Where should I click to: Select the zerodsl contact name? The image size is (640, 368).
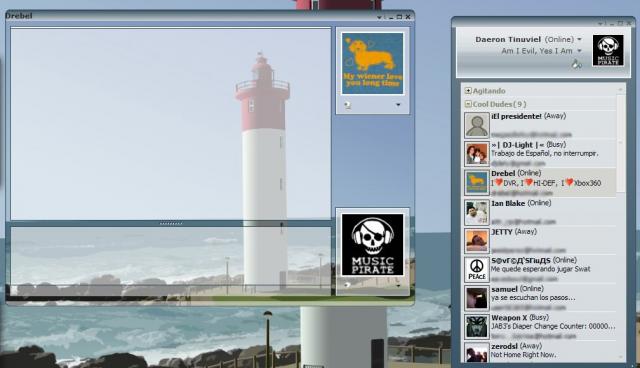pyautogui.click(x=504, y=346)
